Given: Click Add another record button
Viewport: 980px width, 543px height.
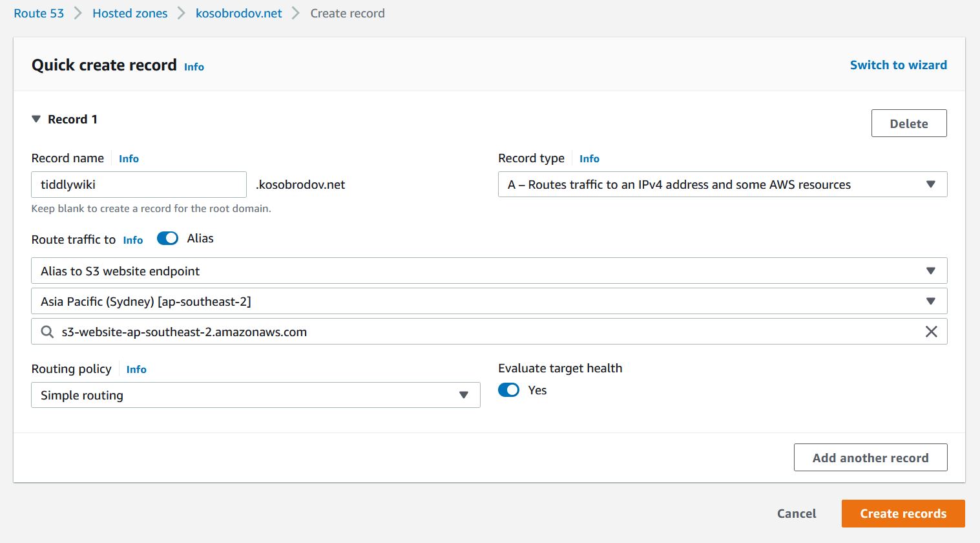Looking at the screenshot, I should [870, 458].
